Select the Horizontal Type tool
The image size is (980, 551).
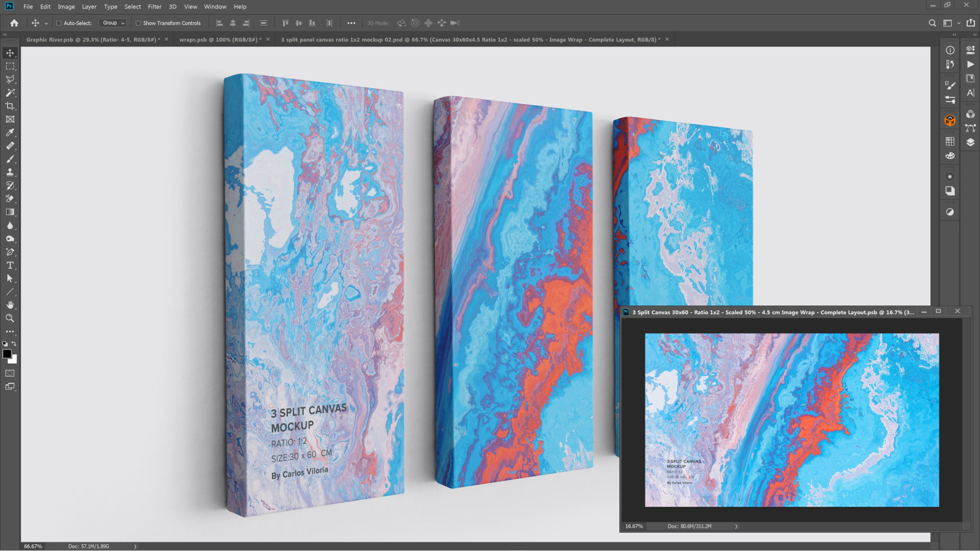tap(10, 265)
